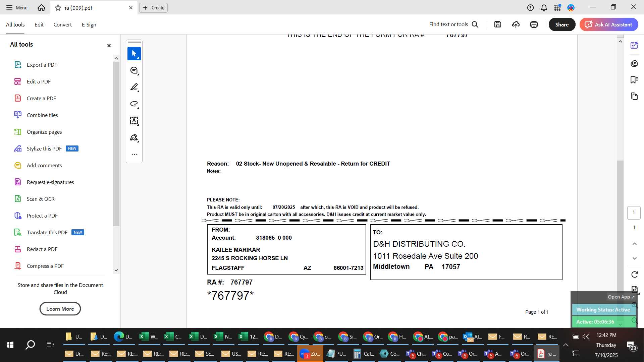Viewport: 644px width, 362px height.
Task: Search with magnifier next to Find text
Action: pyautogui.click(x=475, y=24)
